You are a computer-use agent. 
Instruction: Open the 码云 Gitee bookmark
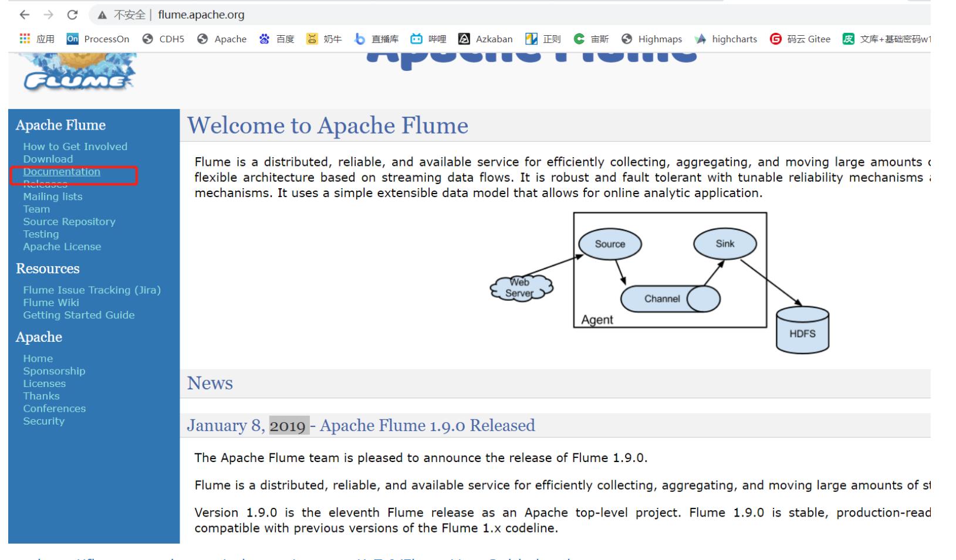(x=800, y=39)
